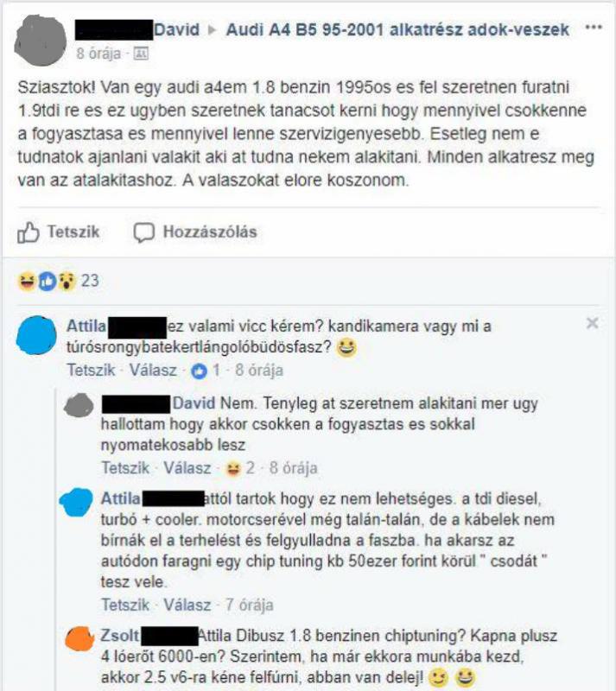
Task: Click the like count icon on Attila's first comment
Action: click(x=199, y=372)
